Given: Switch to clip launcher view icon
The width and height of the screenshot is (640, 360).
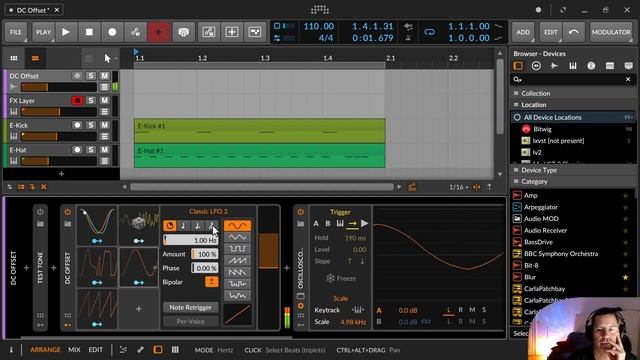Looking at the screenshot, I should click(x=14, y=58).
